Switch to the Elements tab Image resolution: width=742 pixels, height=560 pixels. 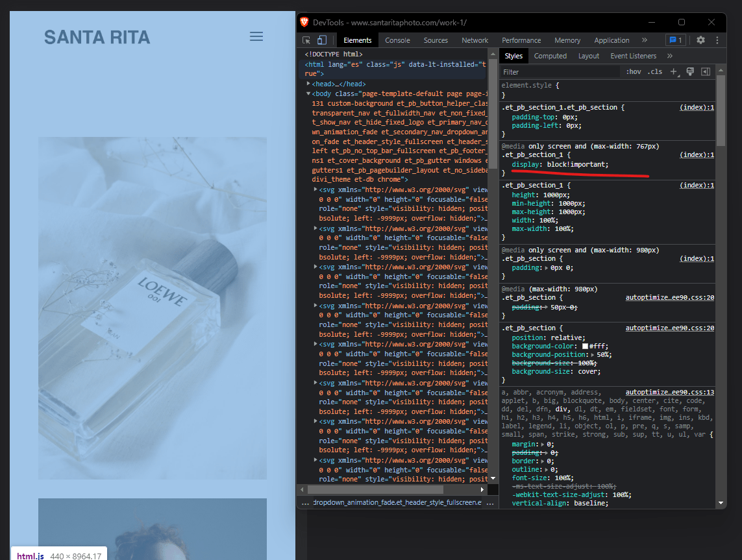coord(357,40)
